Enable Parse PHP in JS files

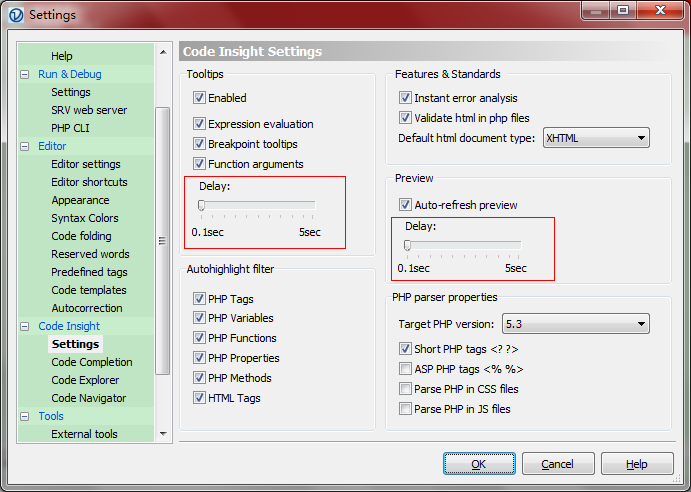(x=405, y=409)
